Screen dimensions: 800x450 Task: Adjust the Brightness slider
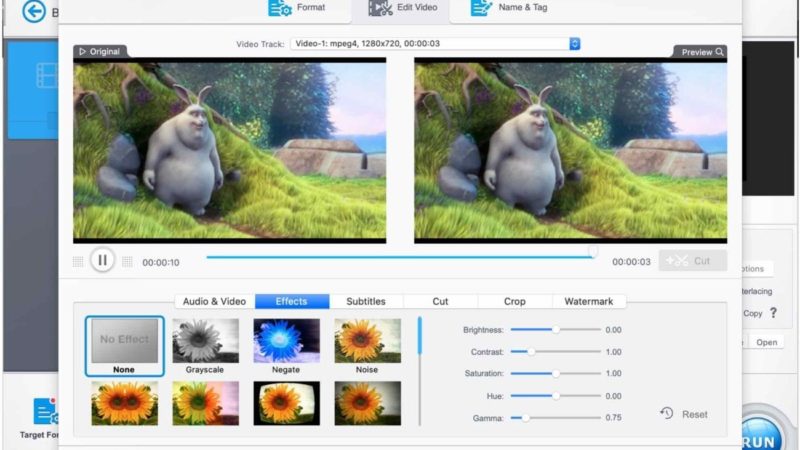[x=556, y=330]
